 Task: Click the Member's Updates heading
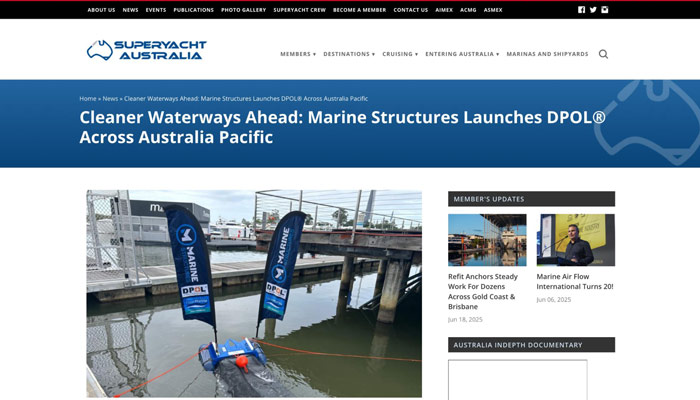click(531, 199)
